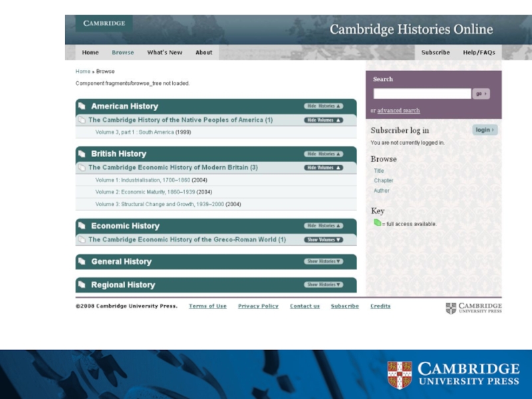
Task: Click the Regional History category icon
Action: (x=82, y=285)
